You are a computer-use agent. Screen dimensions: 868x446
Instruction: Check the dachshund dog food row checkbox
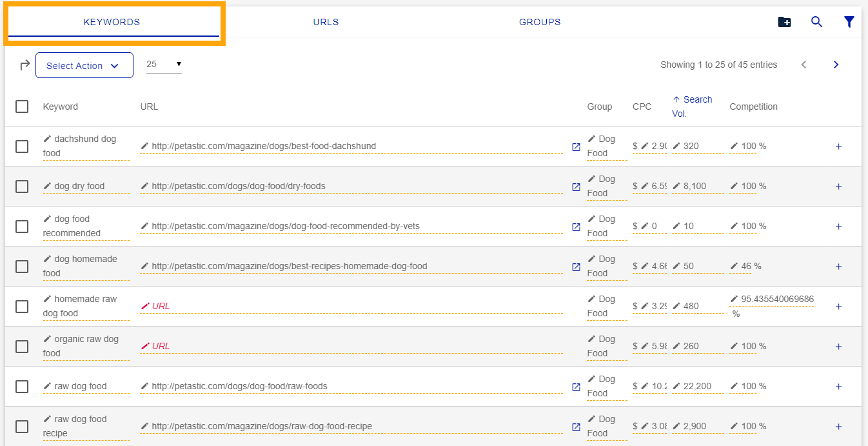22,147
